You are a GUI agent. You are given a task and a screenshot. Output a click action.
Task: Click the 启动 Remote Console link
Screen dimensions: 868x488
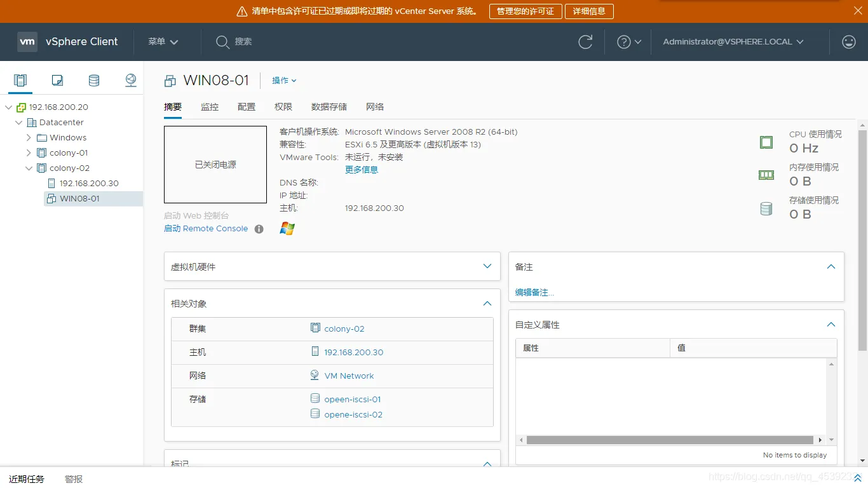click(206, 229)
